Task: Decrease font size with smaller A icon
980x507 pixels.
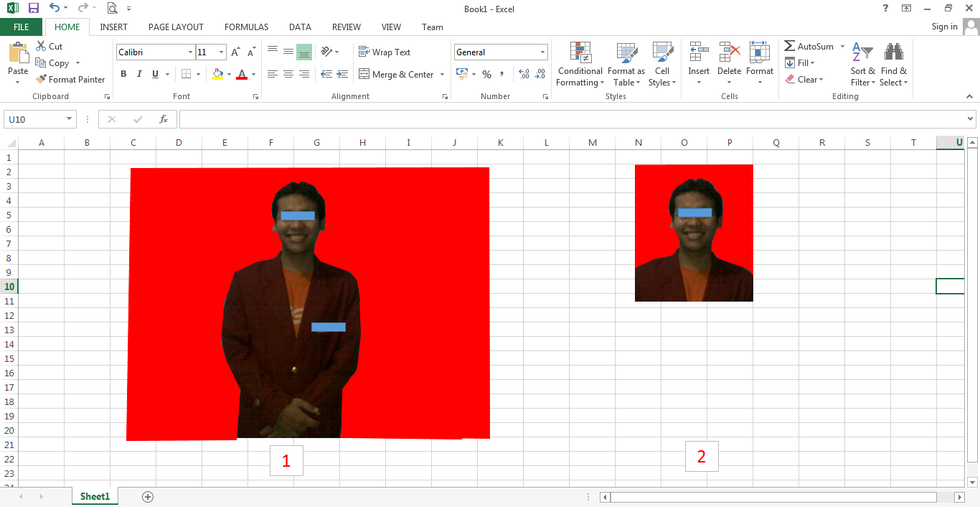Action: [x=251, y=52]
